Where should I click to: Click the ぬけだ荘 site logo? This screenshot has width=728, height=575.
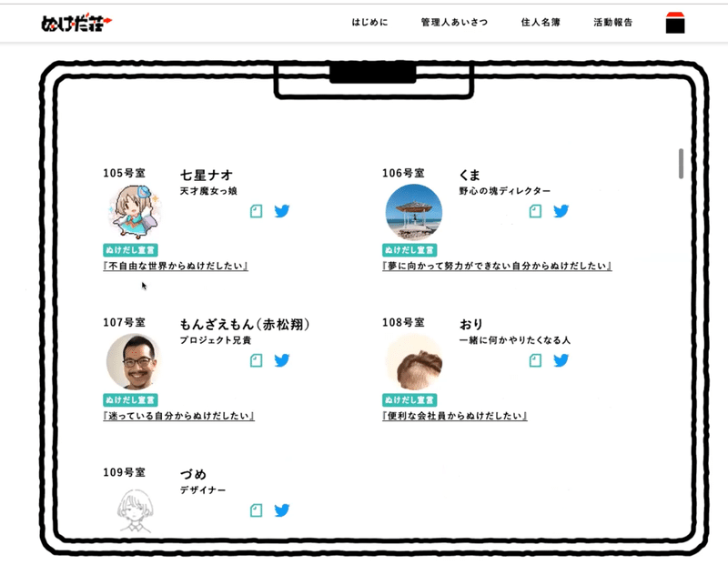tap(76, 23)
